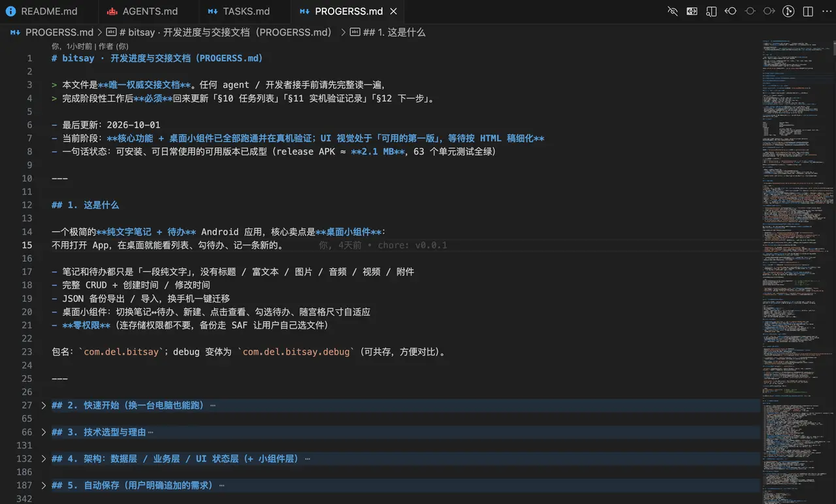Open the Git graph circular icon
Image resolution: width=836 pixels, height=504 pixels.
pyautogui.click(x=788, y=11)
